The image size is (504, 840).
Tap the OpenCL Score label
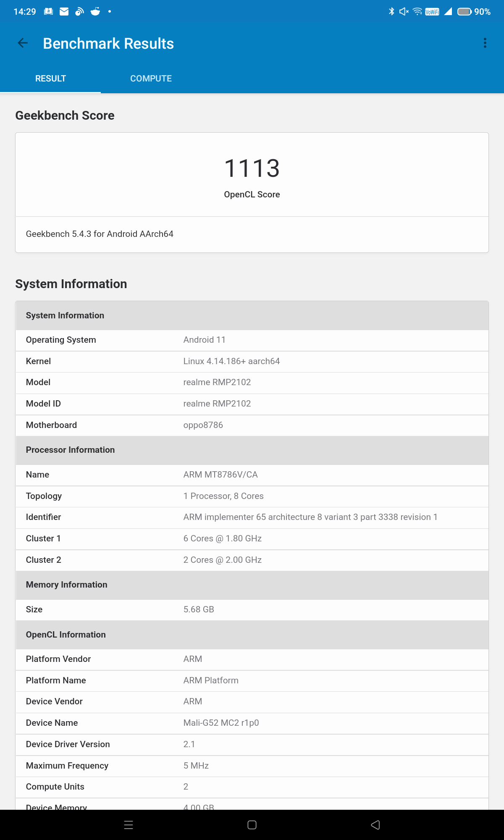[252, 194]
